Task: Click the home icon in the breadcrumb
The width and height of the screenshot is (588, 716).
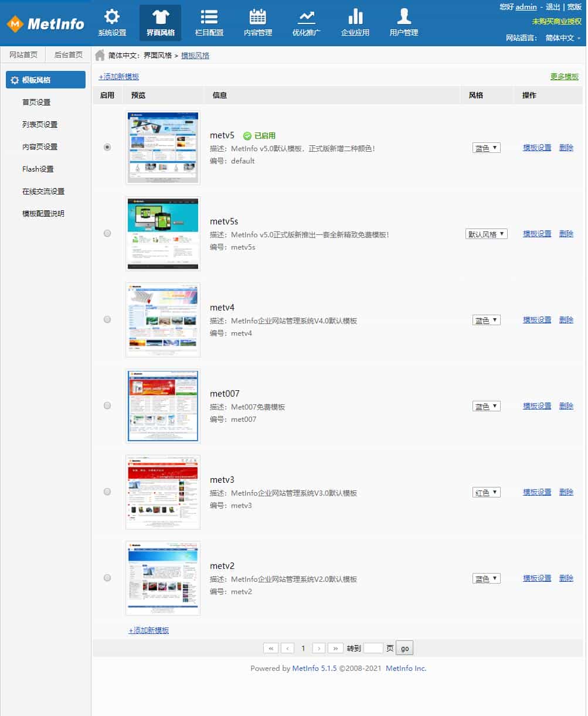Action: tap(100, 55)
